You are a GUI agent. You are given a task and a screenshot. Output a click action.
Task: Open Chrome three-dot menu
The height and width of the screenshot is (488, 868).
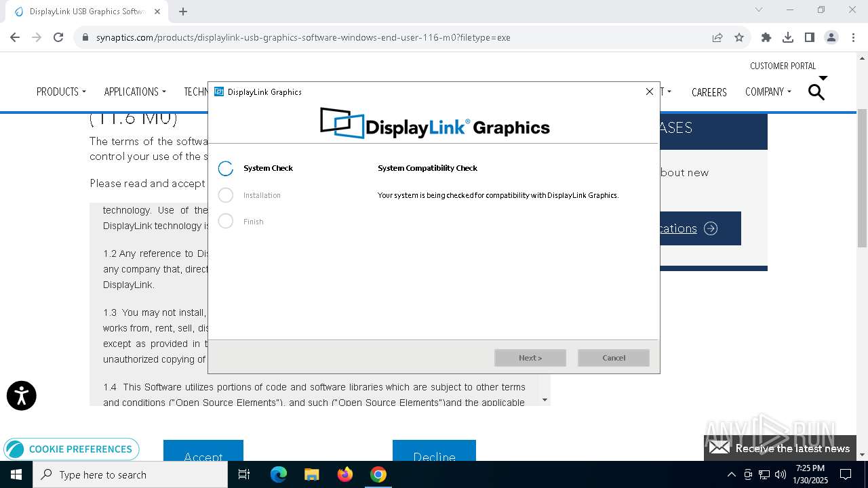coord(852,37)
